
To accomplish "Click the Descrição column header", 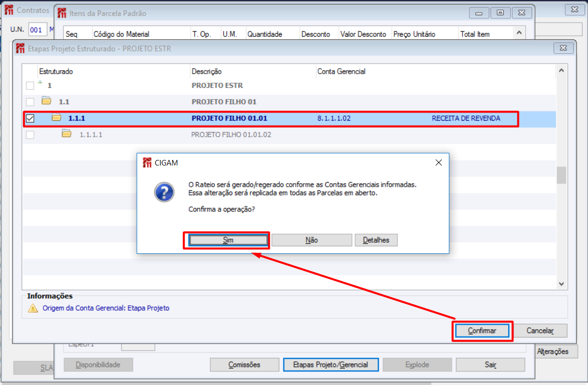I will pos(207,71).
